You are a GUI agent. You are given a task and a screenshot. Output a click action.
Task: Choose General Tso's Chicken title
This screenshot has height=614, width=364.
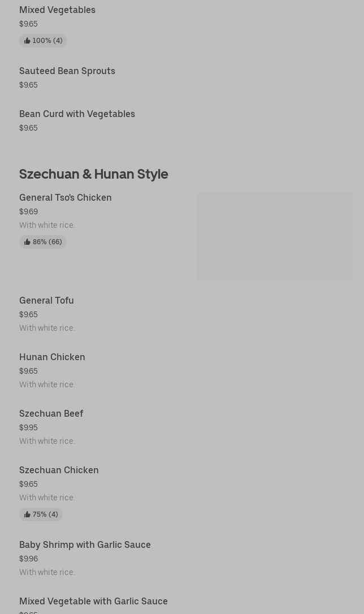click(x=66, y=197)
